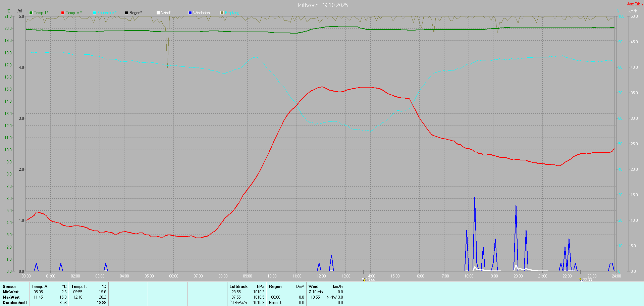Click the 'km/h' unit label above right axis
Viewport: 644px width, 306px height.
[x=633, y=11]
